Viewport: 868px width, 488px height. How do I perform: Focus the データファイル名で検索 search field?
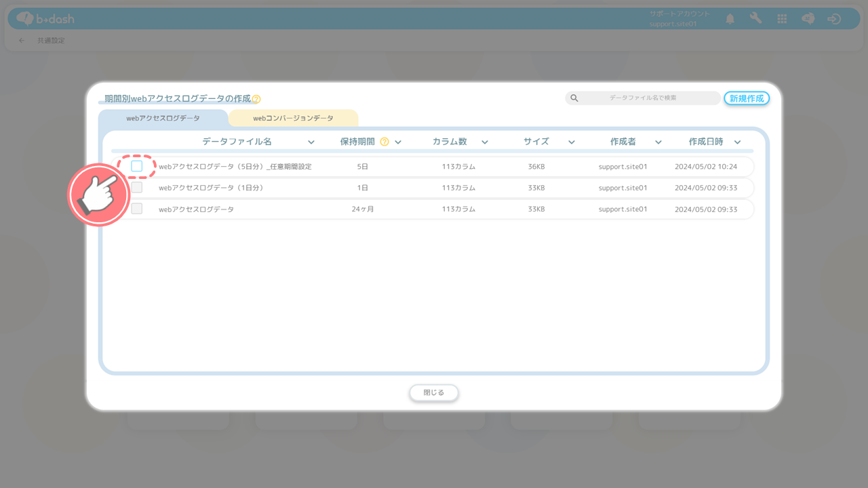tap(643, 98)
